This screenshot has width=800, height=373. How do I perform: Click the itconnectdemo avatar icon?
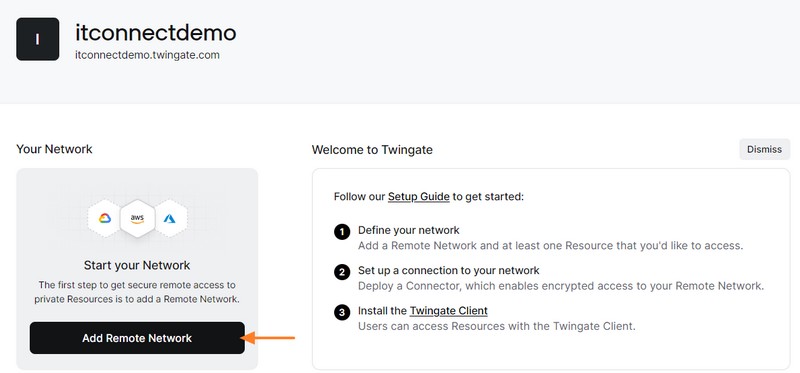coord(38,39)
